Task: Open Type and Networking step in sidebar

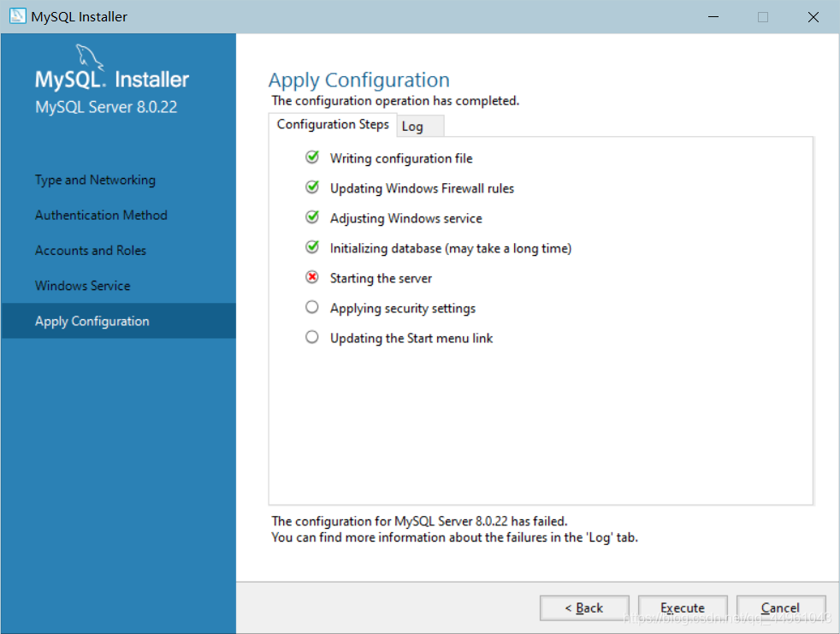Action: point(95,180)
